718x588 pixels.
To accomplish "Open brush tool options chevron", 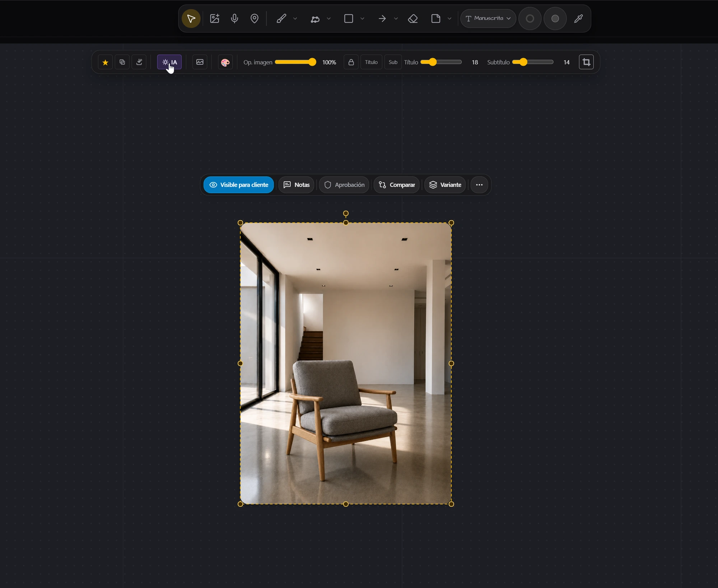I will [295, 18].
